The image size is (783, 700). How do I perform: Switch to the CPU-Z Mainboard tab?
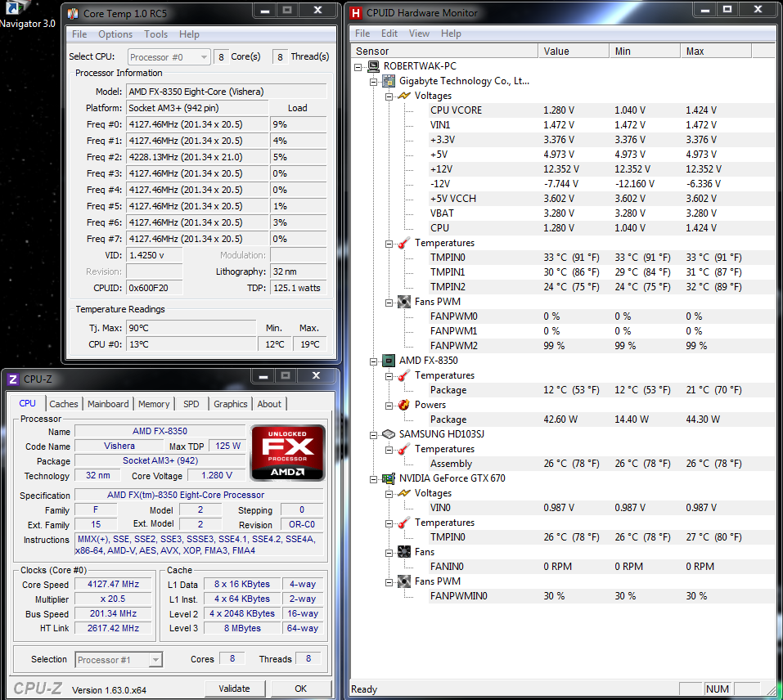(108, 404)
